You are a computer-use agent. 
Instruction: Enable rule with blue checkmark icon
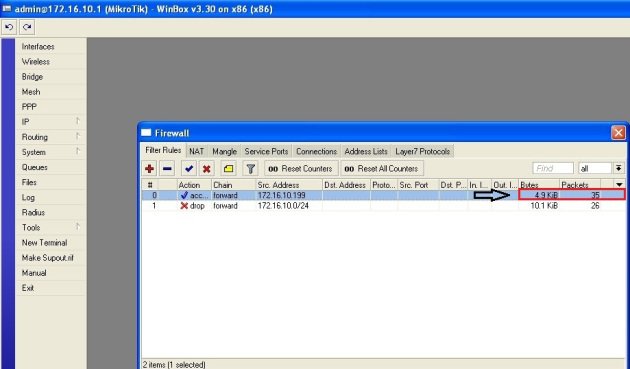(x=188, y=169)
